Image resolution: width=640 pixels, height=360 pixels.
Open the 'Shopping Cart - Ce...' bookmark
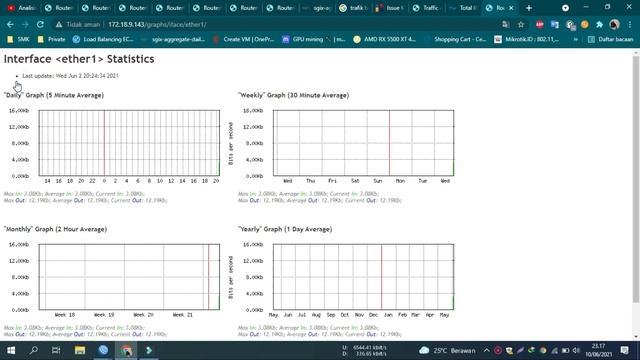tap(456, 39)
